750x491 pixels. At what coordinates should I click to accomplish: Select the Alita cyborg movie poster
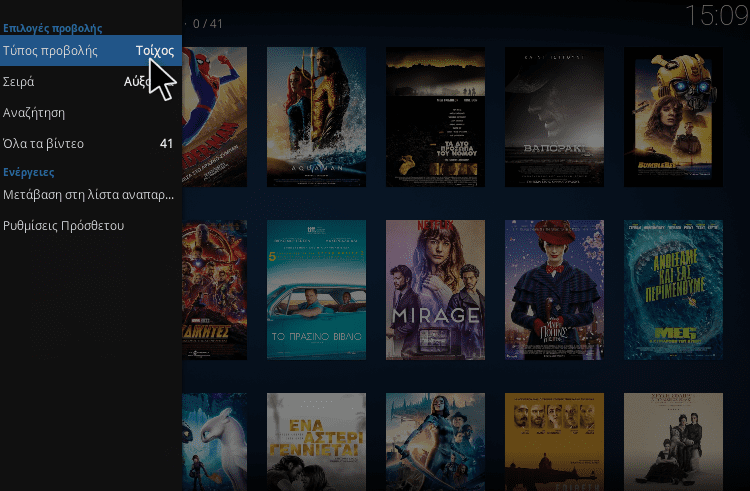pyautogui.click(x=435, y=442)
